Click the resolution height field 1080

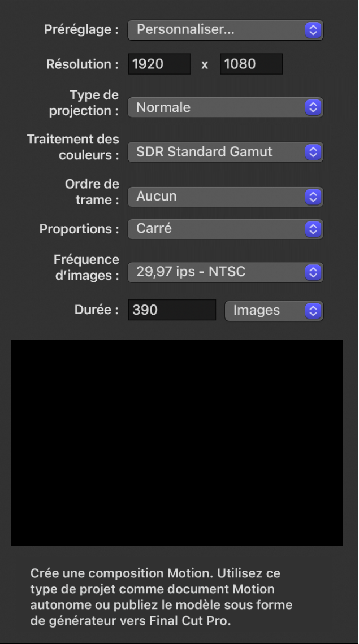pyautogui.click(x=251, y=64)
